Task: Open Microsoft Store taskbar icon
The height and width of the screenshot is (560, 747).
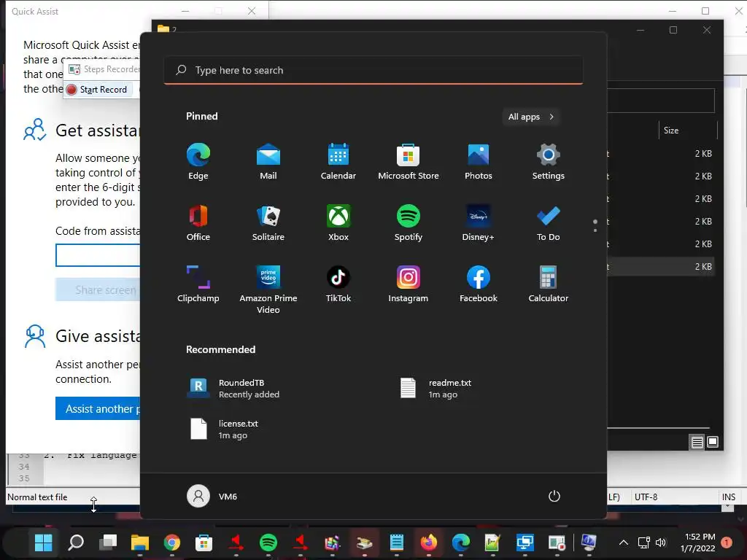Action: pyautogui.click(x=204, y=542)
